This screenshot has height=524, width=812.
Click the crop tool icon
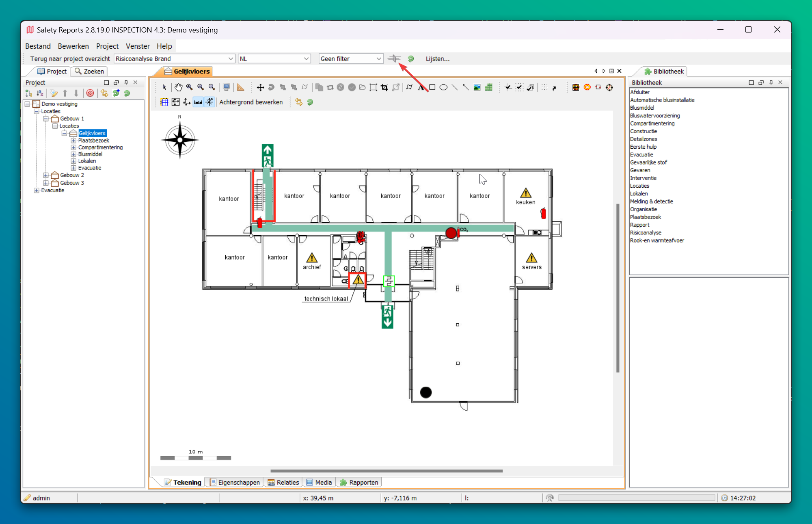(384, 87)
